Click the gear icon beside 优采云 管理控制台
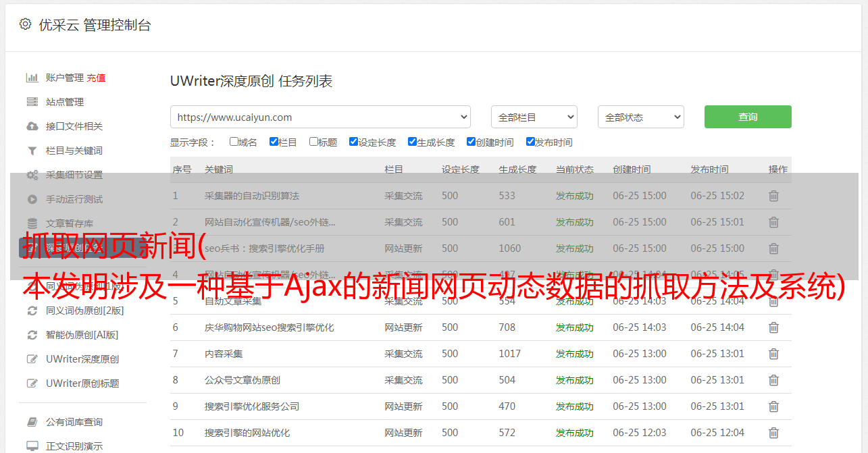Screen dimensions: 868x453 coord(25,24)
